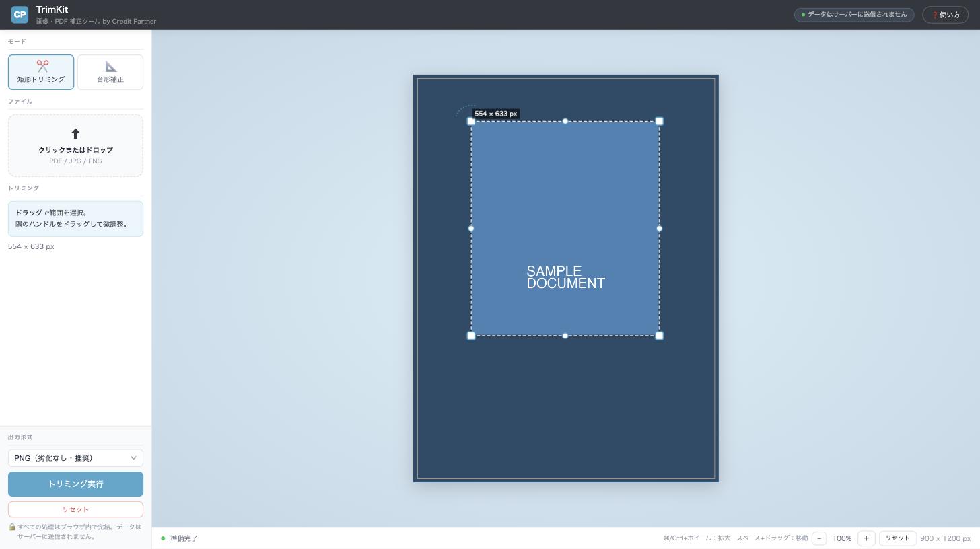Click the data-not-sent privacy badge
The height and width of the screenshot is (549, 980).
[854, 15]
